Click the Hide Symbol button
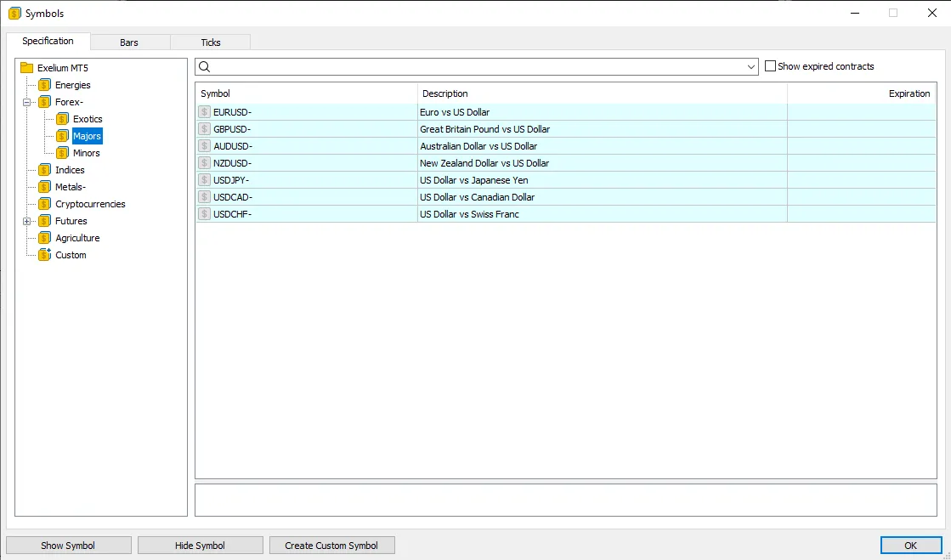Screen dimensions: 951x560 click(x=200, y=546)
